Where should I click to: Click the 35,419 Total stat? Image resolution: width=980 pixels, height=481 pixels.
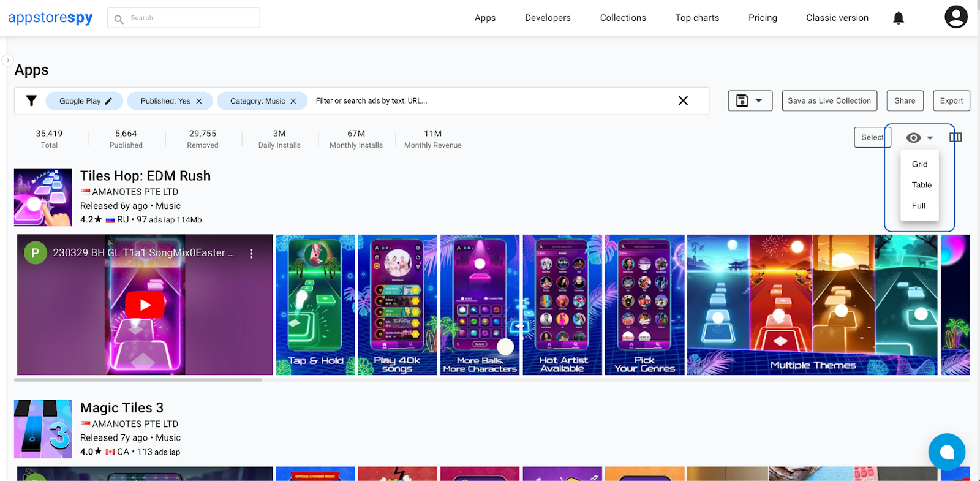pos(49,139)
